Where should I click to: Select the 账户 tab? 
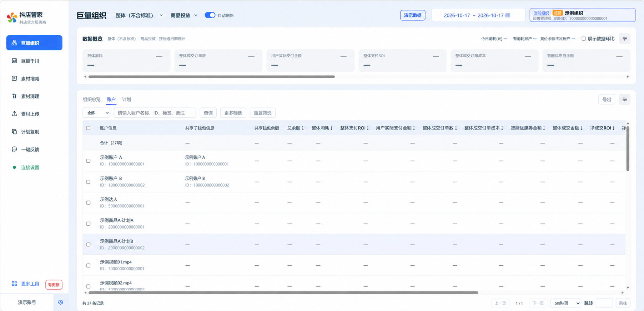coord(111,100)
